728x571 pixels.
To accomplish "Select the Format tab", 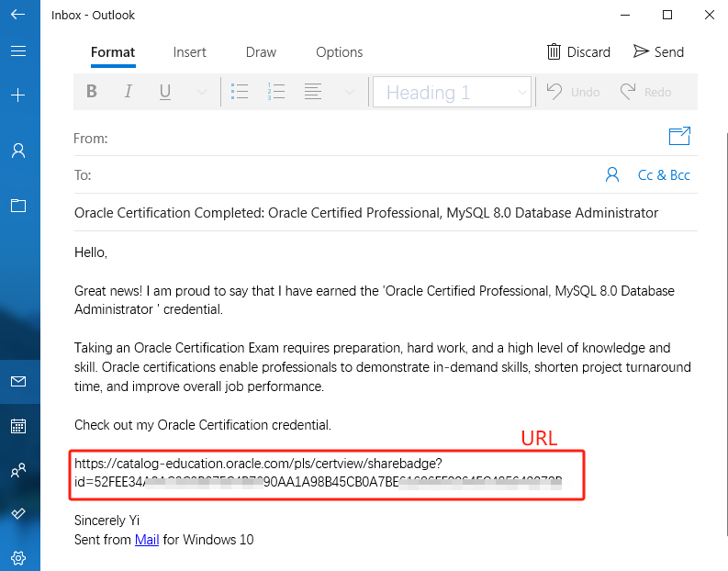I will point(113,52).
